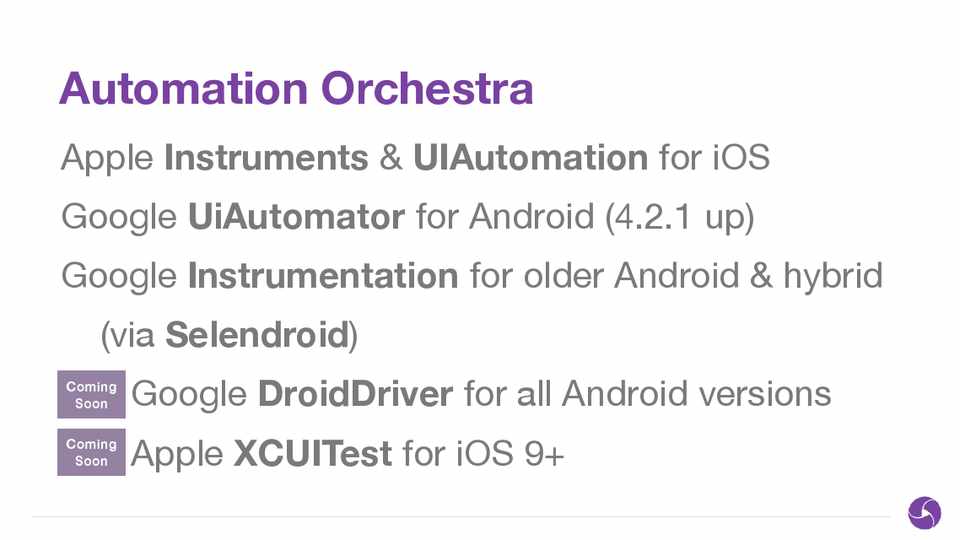Click the bold word XCUITest
This screenshot has width=960, height=540.
[312, 454]
